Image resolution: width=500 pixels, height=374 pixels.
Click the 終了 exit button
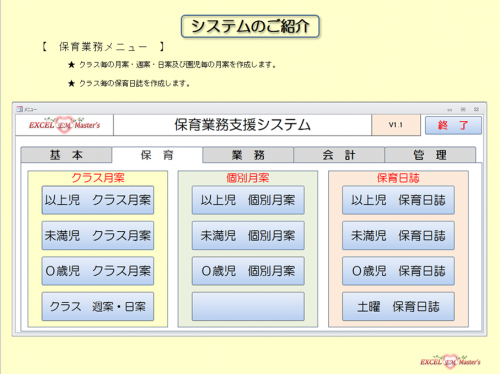coord(453,125)
